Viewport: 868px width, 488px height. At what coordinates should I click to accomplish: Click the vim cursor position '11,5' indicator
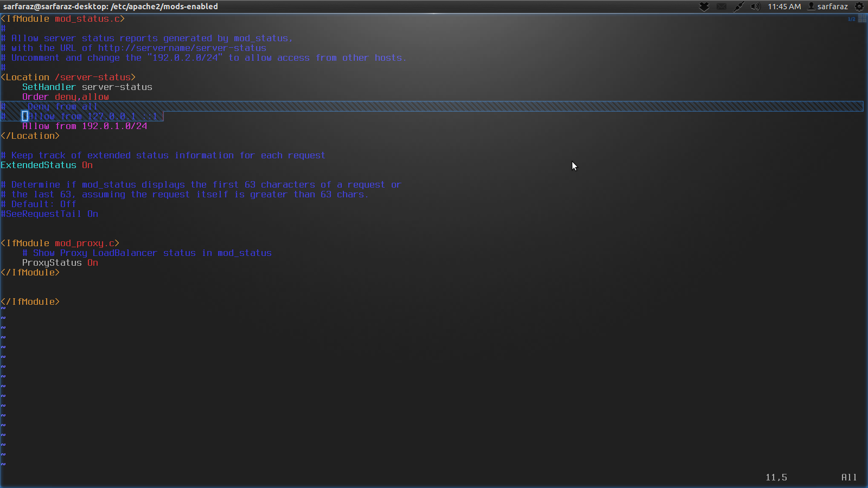pyautogui.click(x=776, y=478)
